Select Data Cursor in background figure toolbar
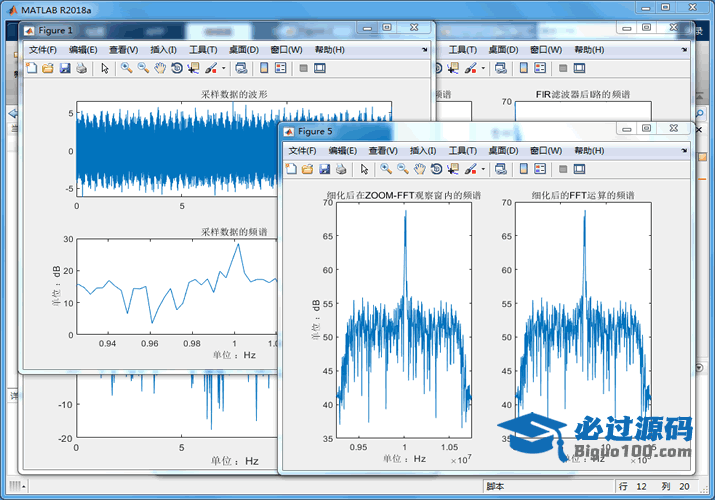 point(453,68)
